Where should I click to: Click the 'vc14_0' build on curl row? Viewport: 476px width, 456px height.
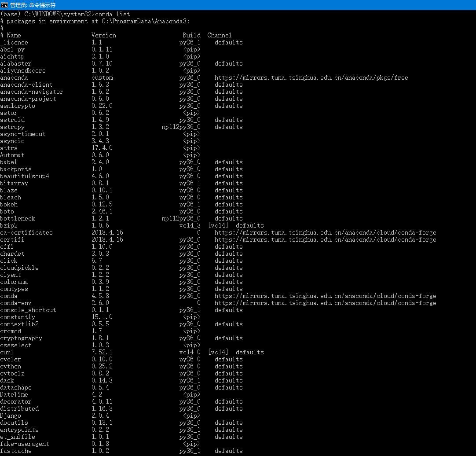[x=190, y=353]
